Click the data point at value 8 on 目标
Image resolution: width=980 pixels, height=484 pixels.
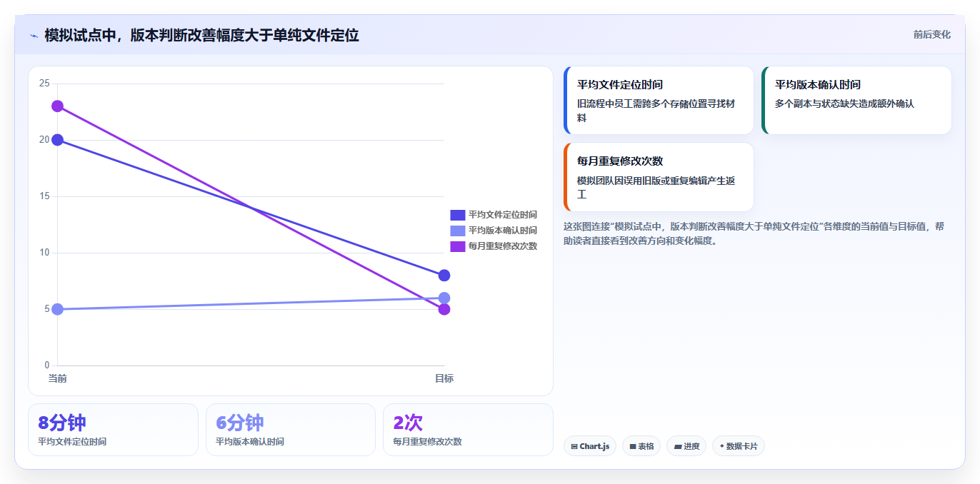click(x=444, y=276)
